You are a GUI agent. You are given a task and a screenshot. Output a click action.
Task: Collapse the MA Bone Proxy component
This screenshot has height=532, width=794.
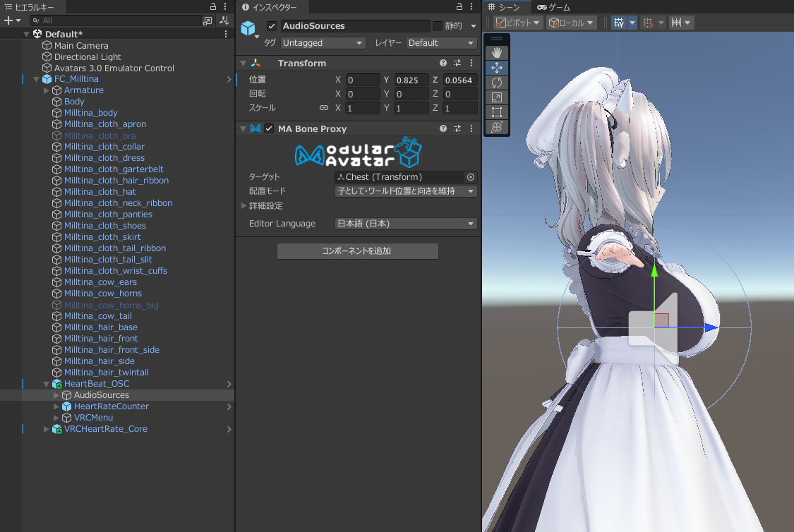click(243, 128)
